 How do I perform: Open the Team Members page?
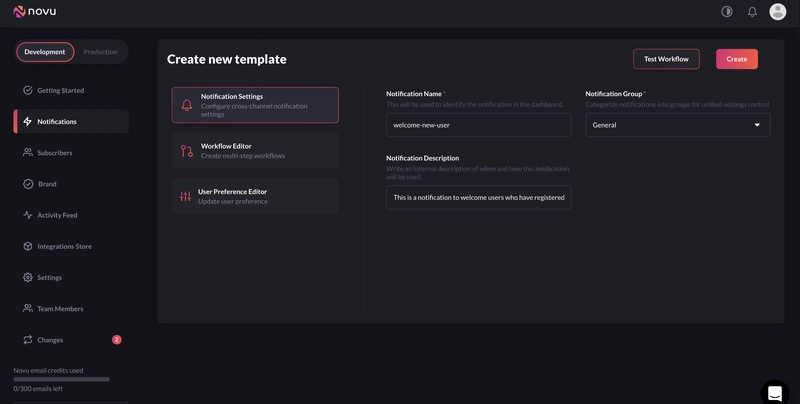point(60,309)
